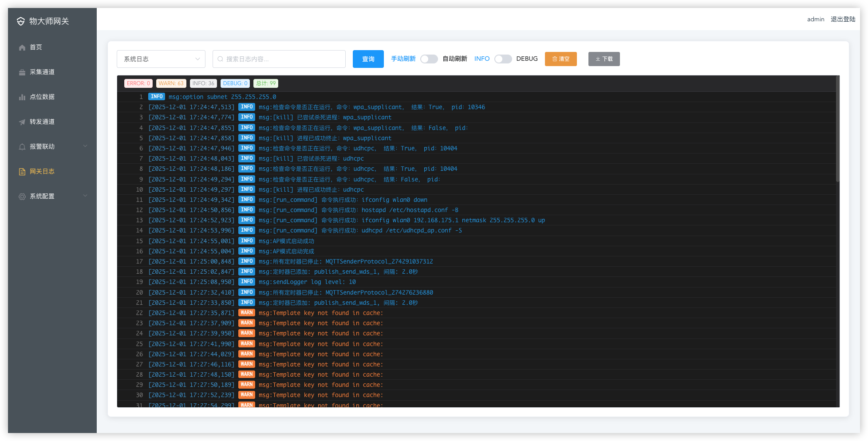Toggle the manual/auto refresh switch
The image size is (868, 441).
pyautogui.click(x=429, y=59)
